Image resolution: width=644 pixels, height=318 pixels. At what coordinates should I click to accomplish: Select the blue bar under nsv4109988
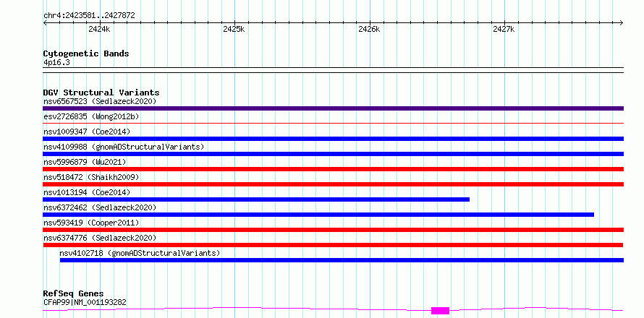[333, 154]
